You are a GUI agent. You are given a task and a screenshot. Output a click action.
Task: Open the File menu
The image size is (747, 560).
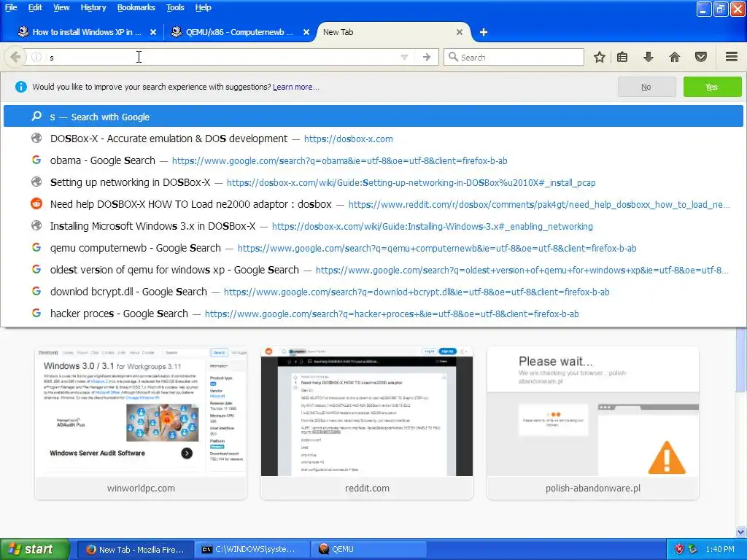pyautogui.click(x=11, y=7)
